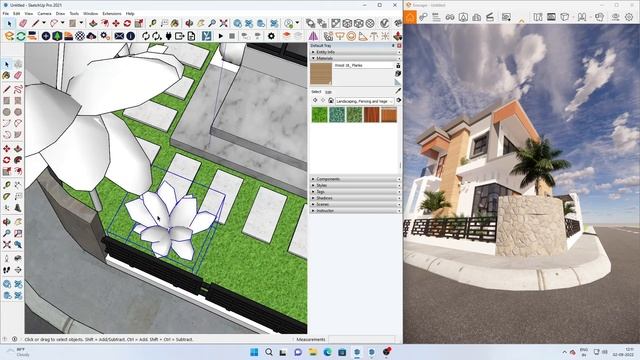Choose the Circle tool in left toolbar

tap(7, 111)
